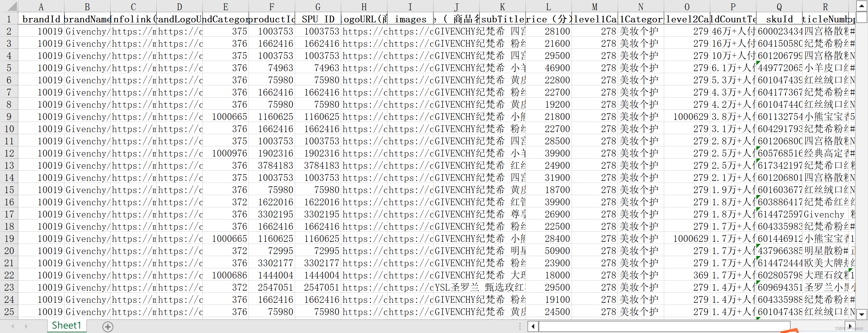
Task: Select row 1 header
Action: tap(9, 19)
